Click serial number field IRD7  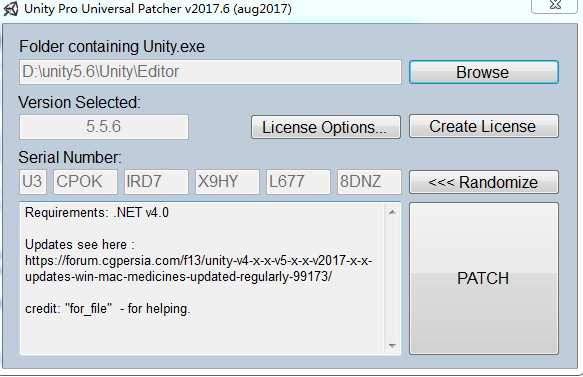(x=156, y=182)
